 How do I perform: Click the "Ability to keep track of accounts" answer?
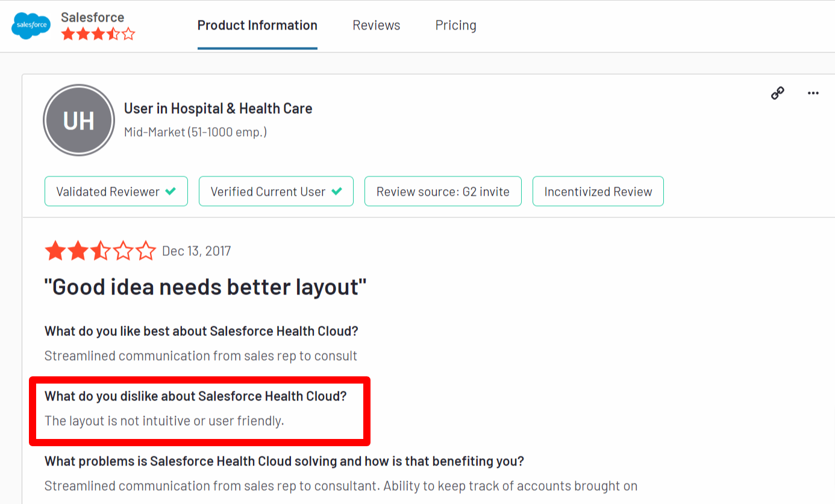tap(510, 486)
